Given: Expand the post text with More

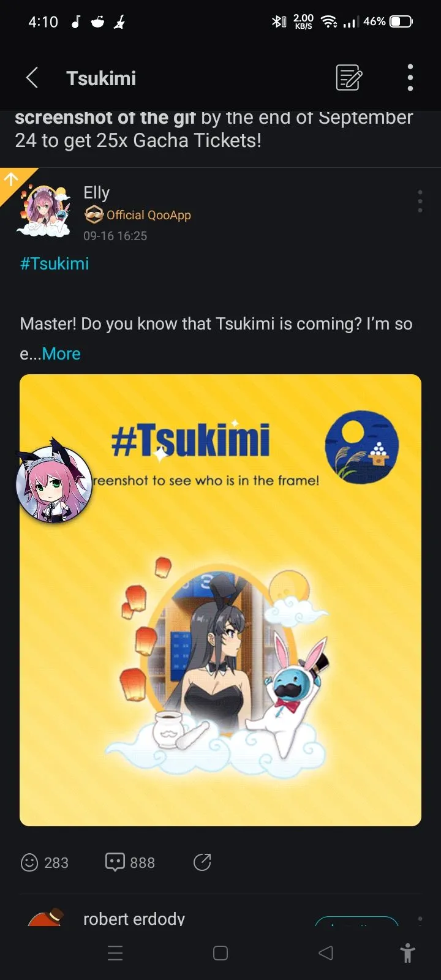Looking at the screenshot, I should click(61, 354).
